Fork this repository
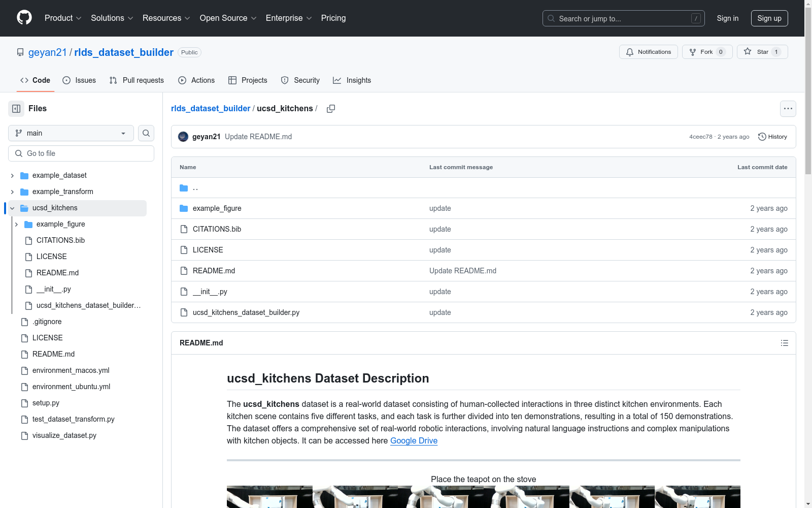812x508 pixels. click(707, 52)
